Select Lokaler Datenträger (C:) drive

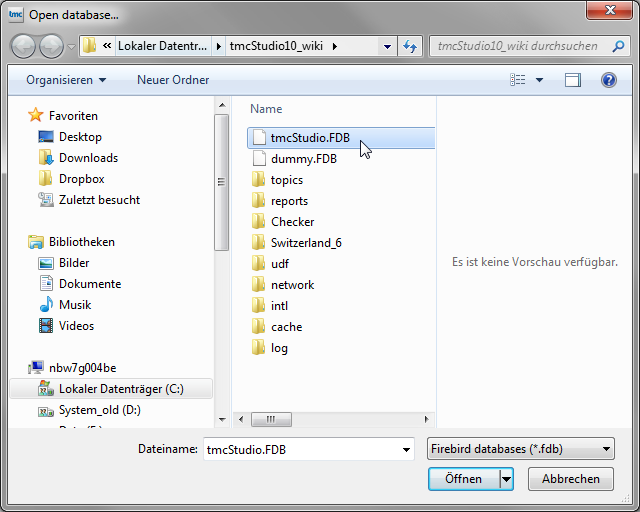point(121,389)
